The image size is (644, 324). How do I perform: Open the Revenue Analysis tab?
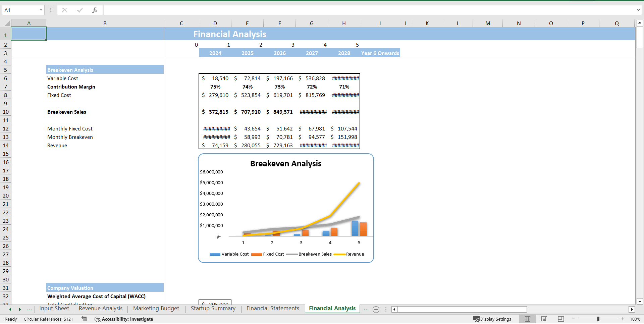101,309
